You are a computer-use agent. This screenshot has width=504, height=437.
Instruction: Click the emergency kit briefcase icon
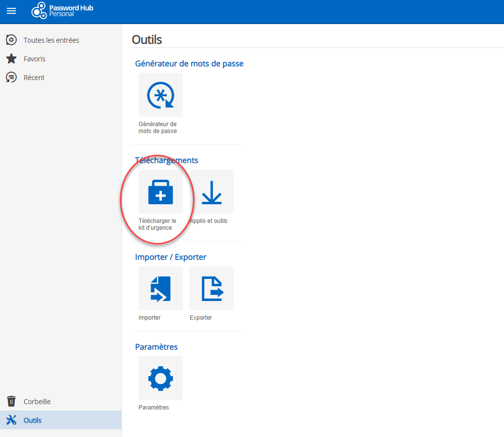(161, 191)
